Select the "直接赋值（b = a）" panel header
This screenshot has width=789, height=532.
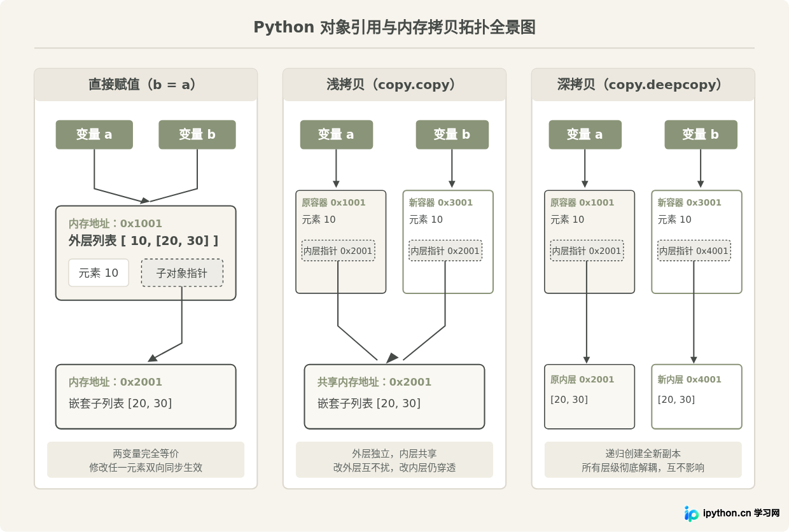point(146,85)
